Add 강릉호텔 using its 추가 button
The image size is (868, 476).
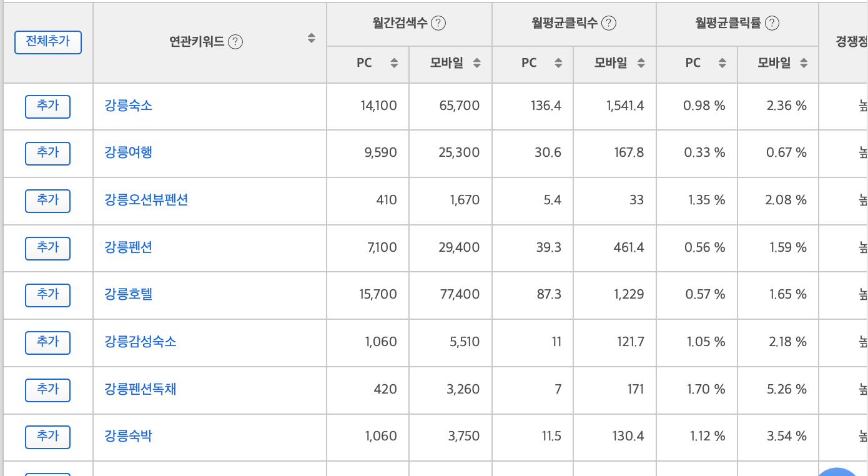coord(47,295)
